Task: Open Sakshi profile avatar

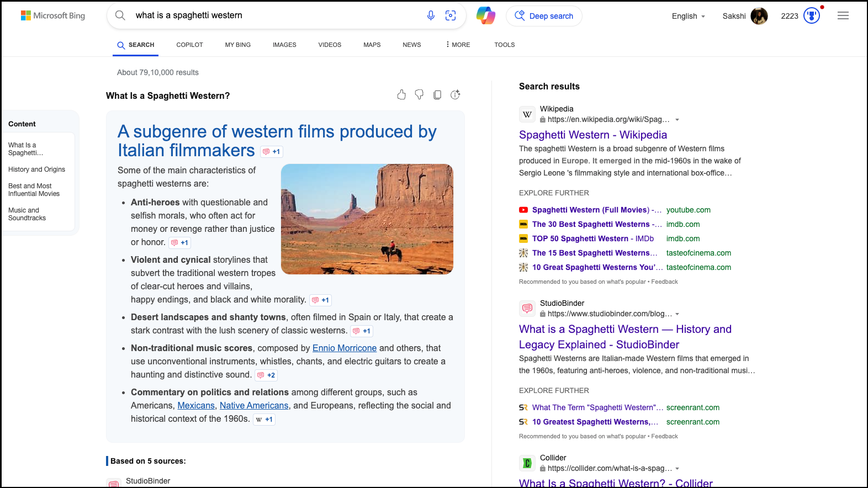Action: [759, 16]
